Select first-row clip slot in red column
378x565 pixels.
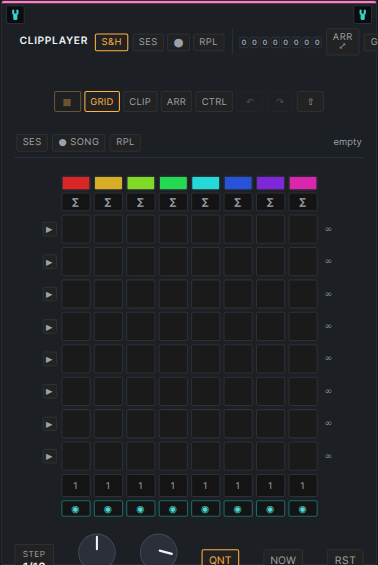pyautogui.click(x=76, y=229)
